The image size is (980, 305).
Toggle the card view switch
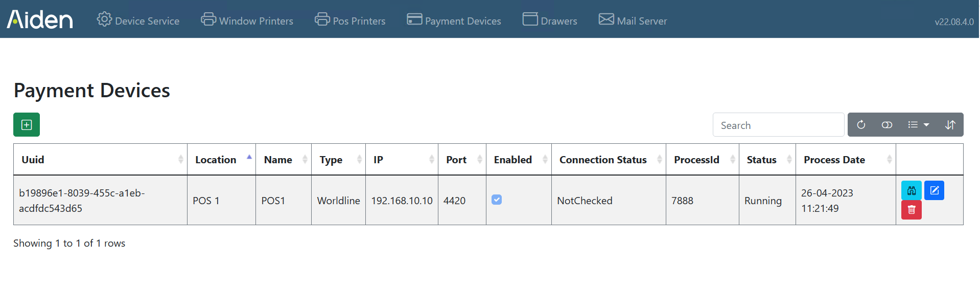pyautogui.click(x=887, y=125)
